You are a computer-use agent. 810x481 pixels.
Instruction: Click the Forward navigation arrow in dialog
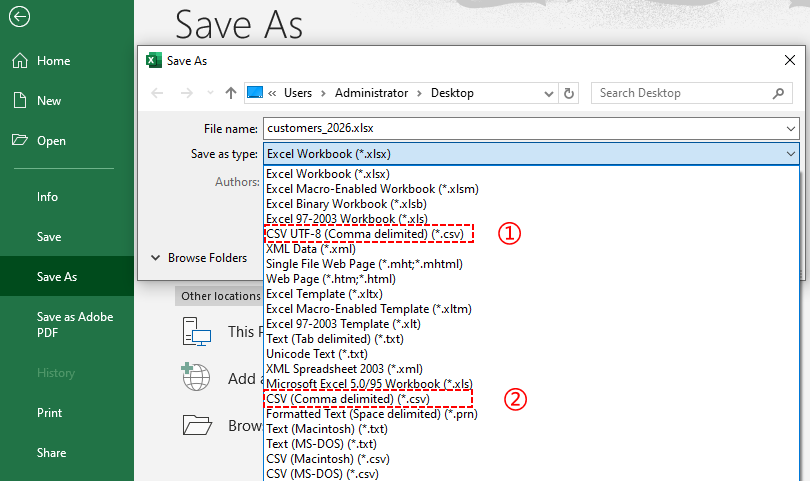186,93
